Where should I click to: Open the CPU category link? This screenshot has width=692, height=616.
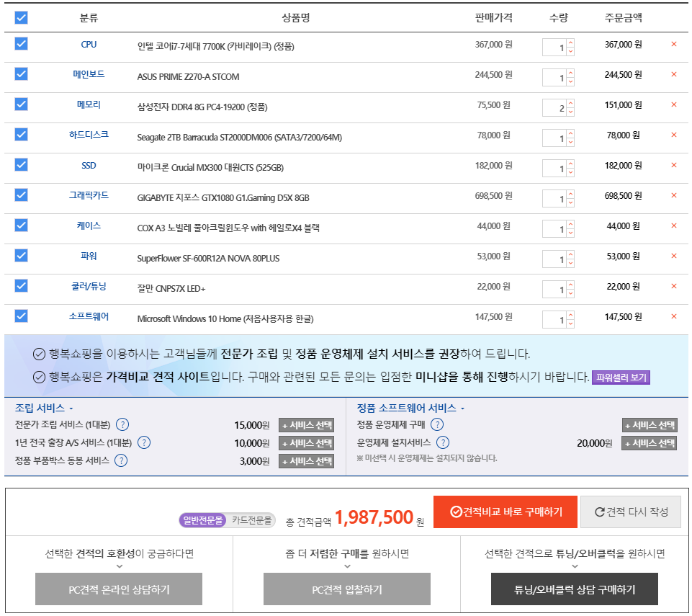tap(89, 44)
